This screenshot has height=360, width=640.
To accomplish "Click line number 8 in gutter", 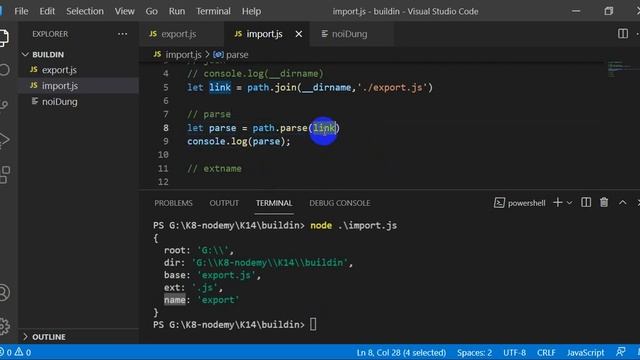I will click(166, 128).
